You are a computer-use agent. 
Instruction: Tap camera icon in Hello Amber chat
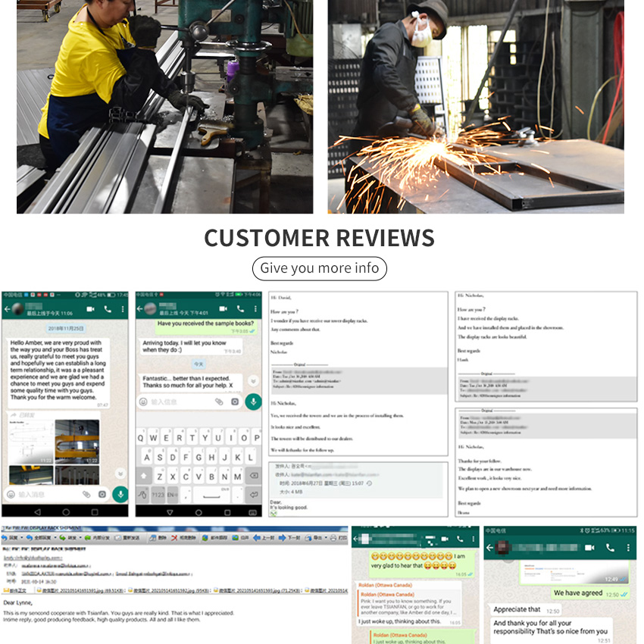102,495
